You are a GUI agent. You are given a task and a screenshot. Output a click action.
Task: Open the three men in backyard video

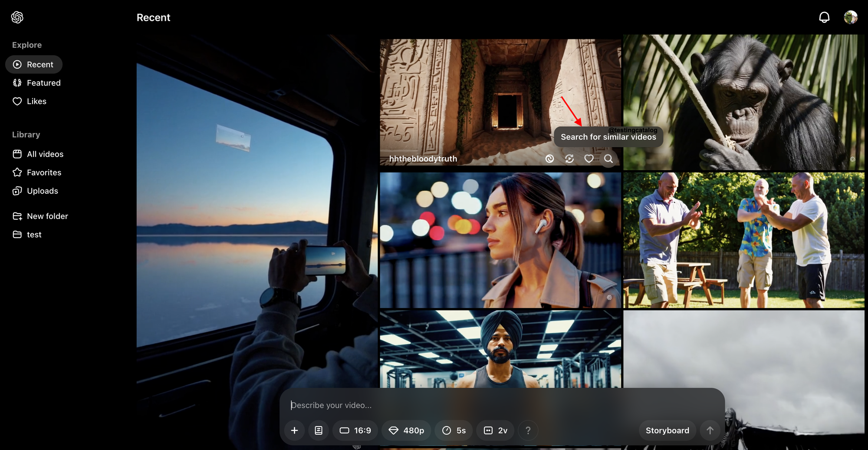click(744, 240)
